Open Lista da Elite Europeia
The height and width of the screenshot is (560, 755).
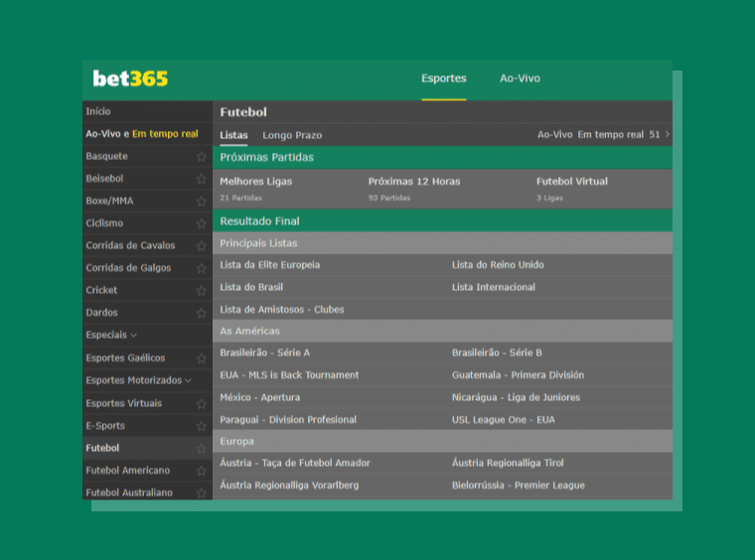click(x=269, y=265)
